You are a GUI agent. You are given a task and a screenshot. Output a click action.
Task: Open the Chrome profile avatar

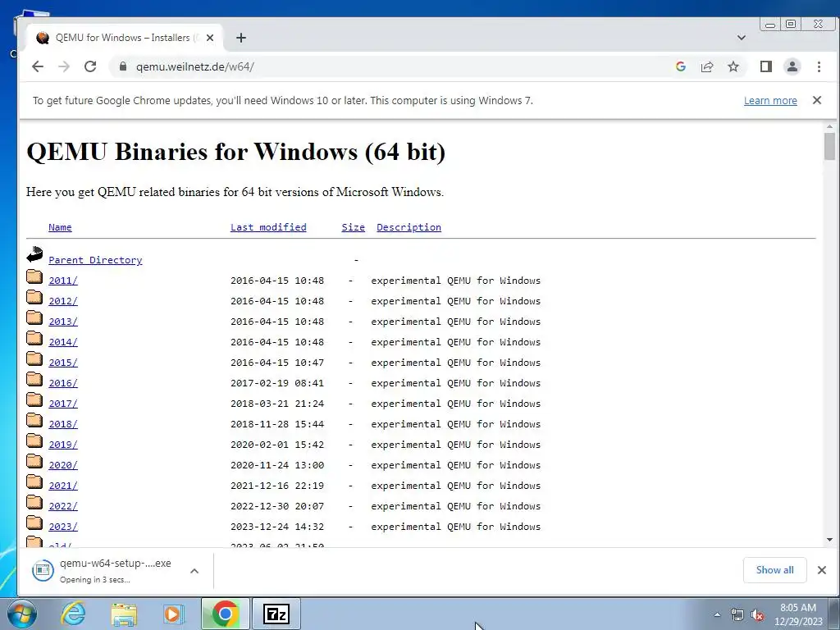(792, 66)
